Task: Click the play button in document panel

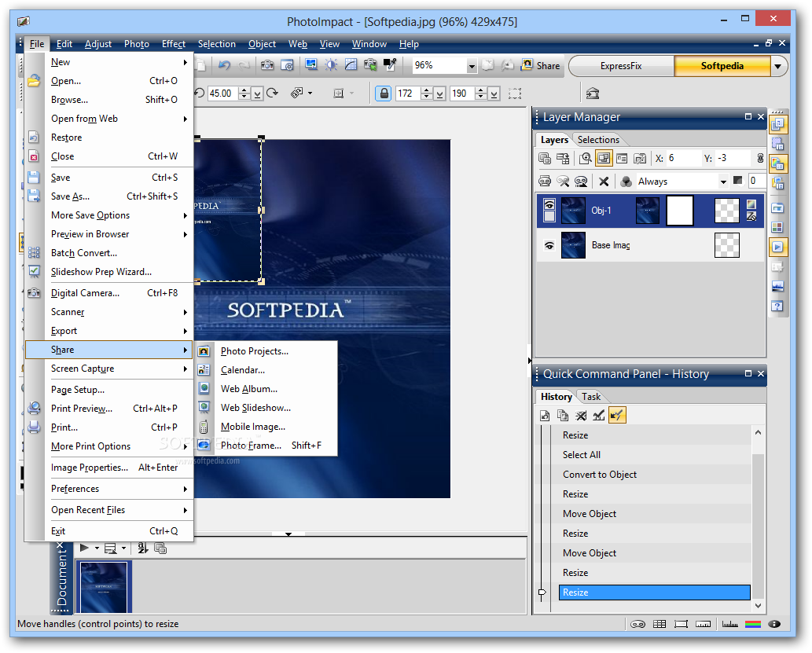Action: [84, 548]
